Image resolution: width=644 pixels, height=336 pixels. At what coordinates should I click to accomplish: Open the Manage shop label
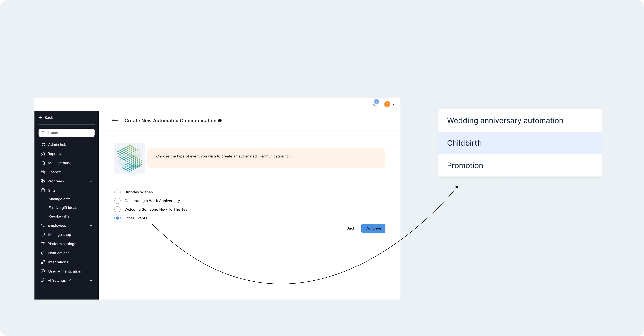click(60, 235)
